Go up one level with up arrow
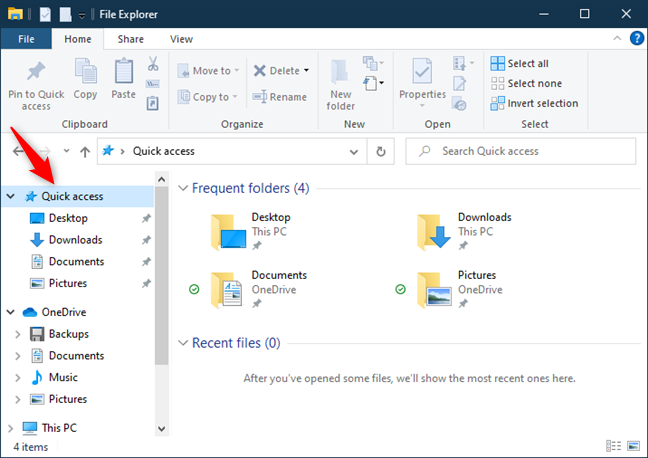This screenshot has height=458, width=648. pyautogui.click(x=85, y=152)
